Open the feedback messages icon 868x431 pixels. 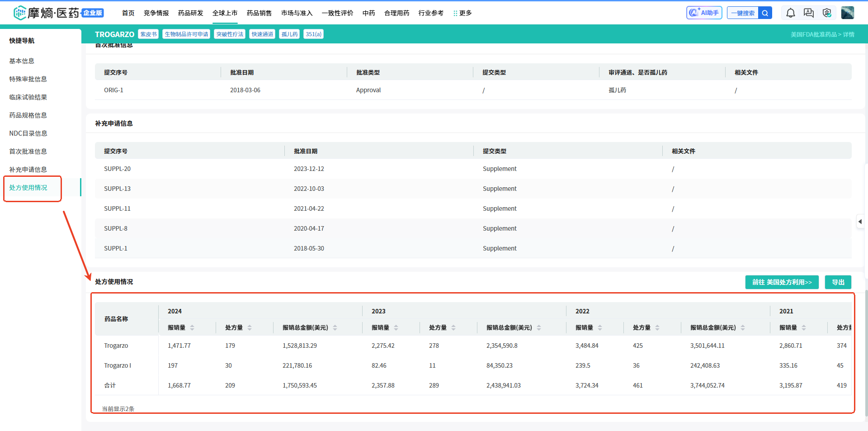point(809,13)
